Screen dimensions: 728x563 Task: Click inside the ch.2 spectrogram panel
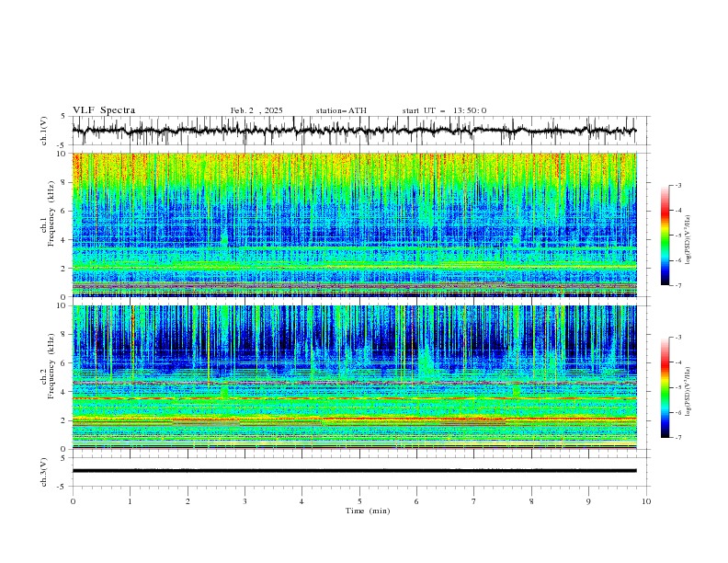point(354,377)
